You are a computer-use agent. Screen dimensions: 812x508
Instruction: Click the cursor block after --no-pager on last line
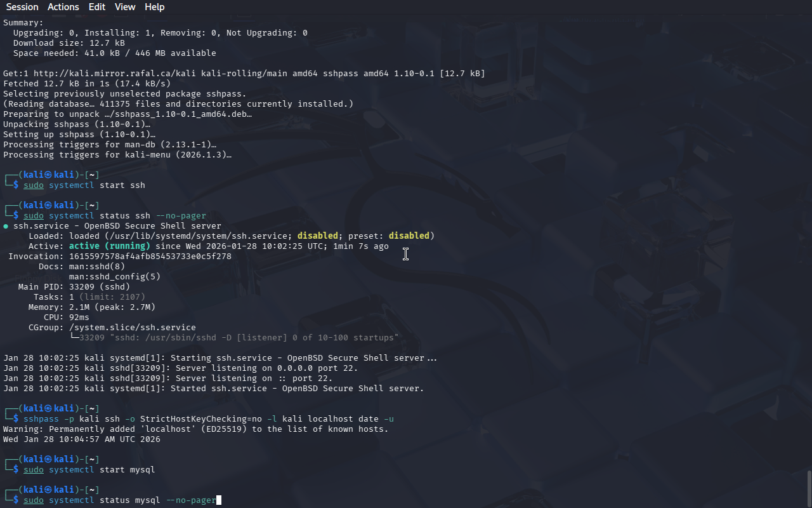[219, 500]
